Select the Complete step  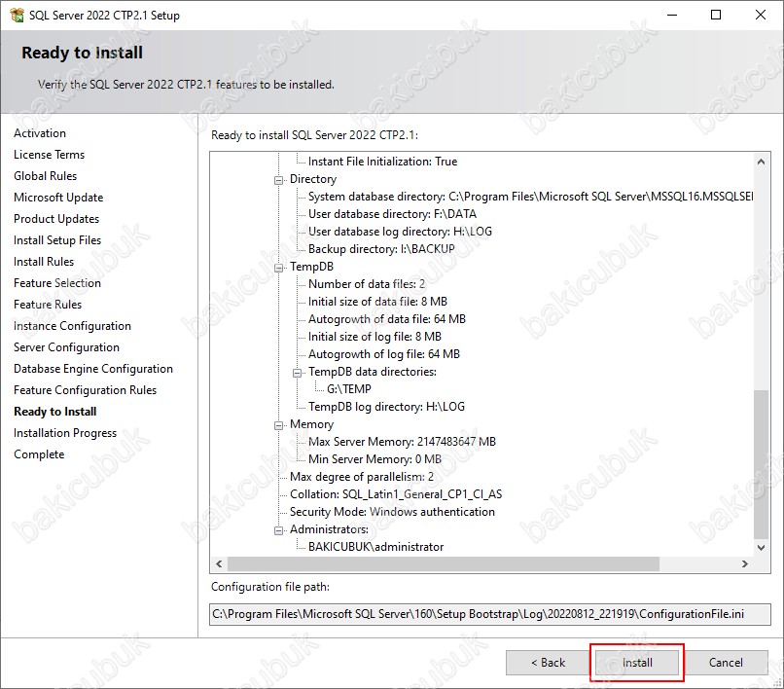pos(39,454)
